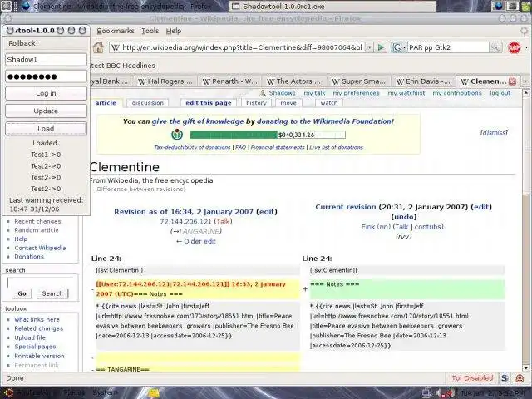Click the Go button in sidebar search
The height and width of the screenshot is (399, 532).
[22, 293]
